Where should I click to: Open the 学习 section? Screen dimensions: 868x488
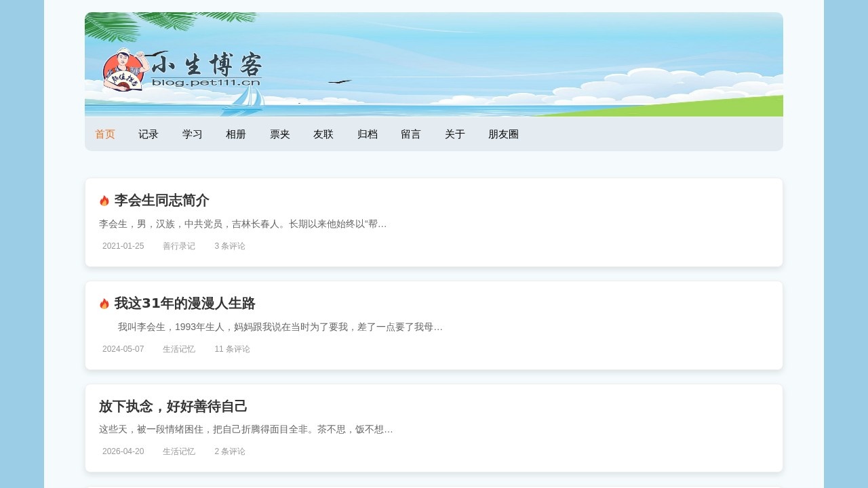193,134
